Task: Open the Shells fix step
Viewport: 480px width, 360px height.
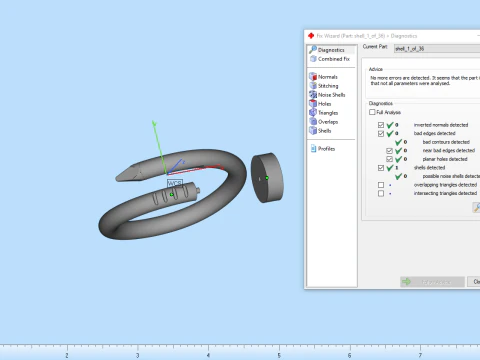Action: coord(320,131)
